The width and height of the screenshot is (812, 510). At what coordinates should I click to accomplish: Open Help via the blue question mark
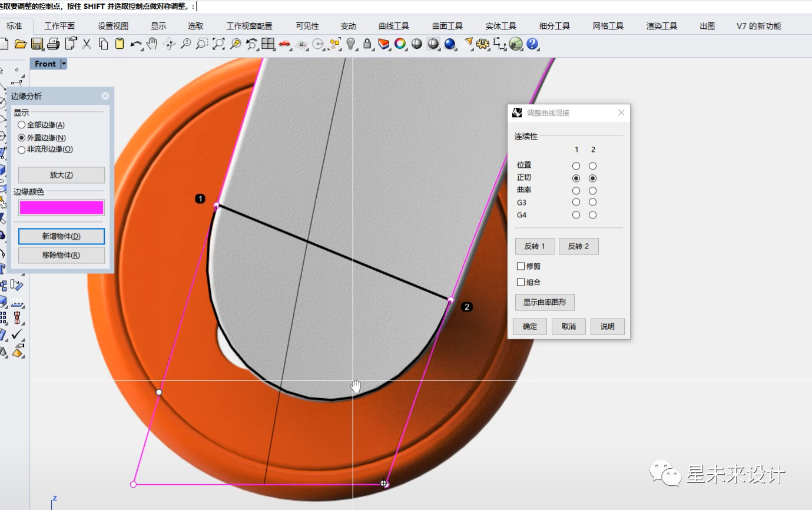[533, 44]
